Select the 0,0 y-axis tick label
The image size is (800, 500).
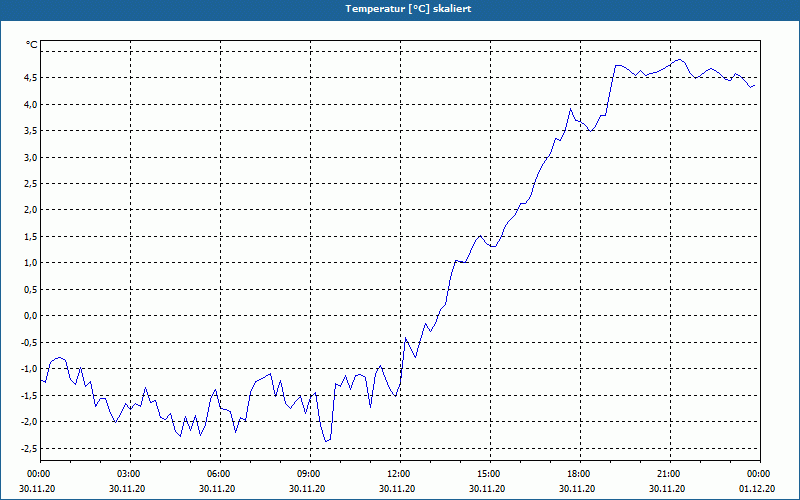pos(30,316)
